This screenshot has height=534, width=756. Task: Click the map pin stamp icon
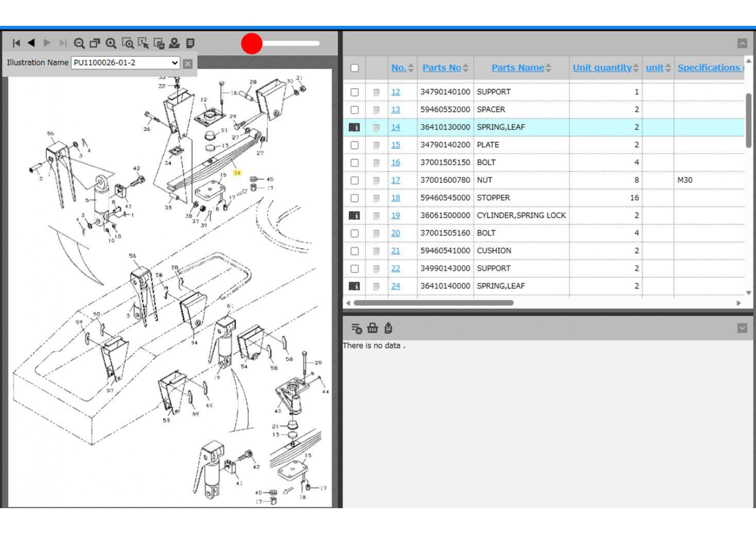(x=174, y=43)
